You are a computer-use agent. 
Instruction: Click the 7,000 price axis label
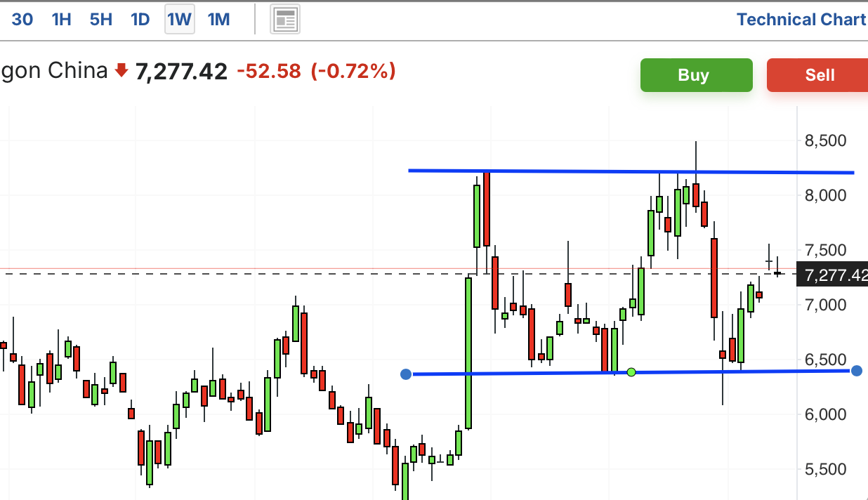point(825,305)
